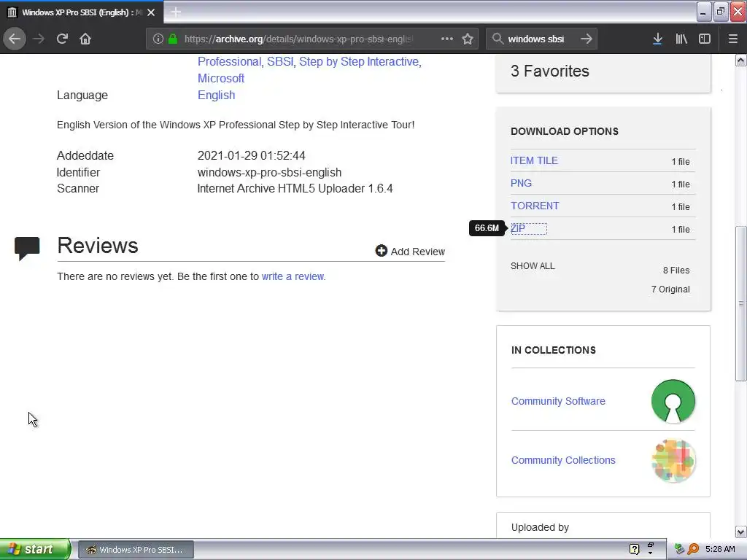Open the Firefox hamburger menu
This screenshot has height=560, width=747.
(733, 39)
